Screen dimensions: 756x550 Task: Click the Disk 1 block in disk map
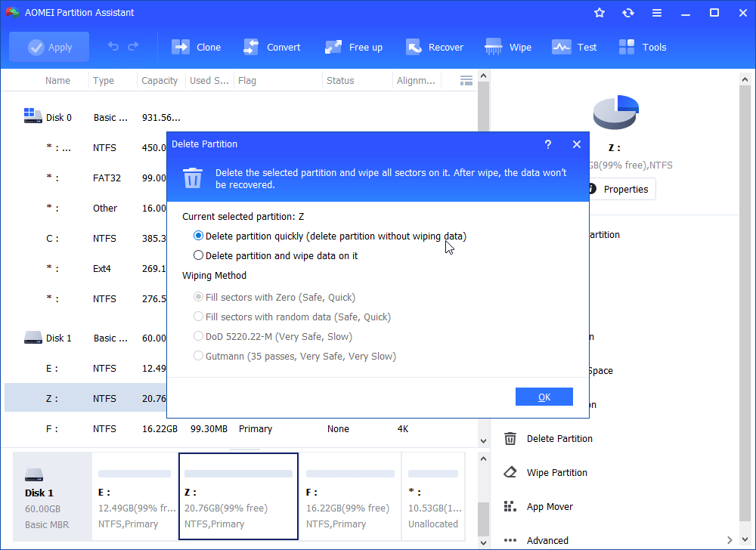point(52,496)
